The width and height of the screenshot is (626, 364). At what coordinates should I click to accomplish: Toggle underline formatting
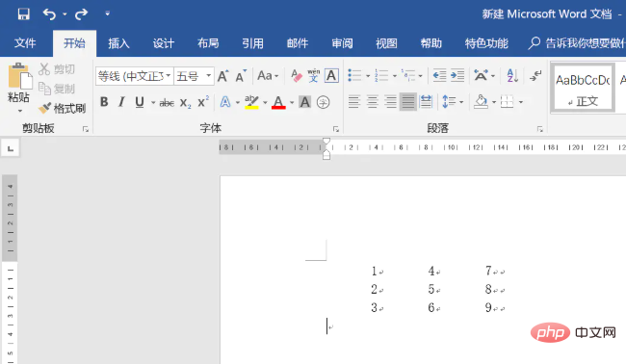click(140, 102)
